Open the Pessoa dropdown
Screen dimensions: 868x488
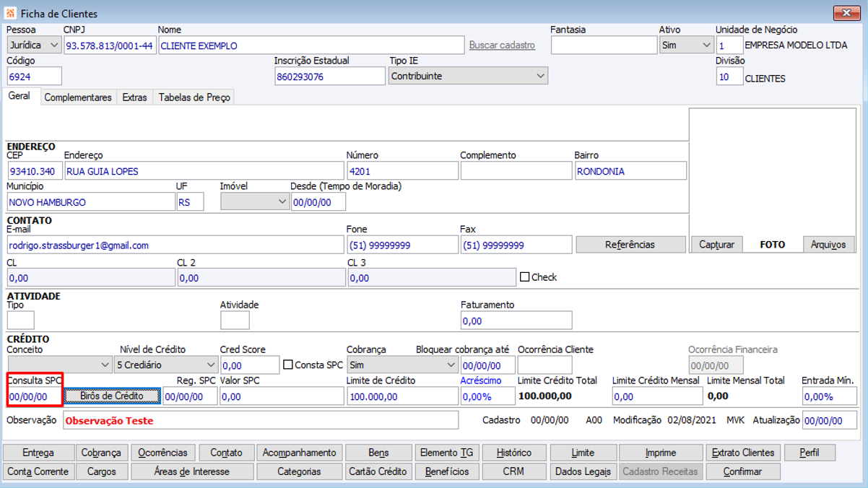pos(34,45)
